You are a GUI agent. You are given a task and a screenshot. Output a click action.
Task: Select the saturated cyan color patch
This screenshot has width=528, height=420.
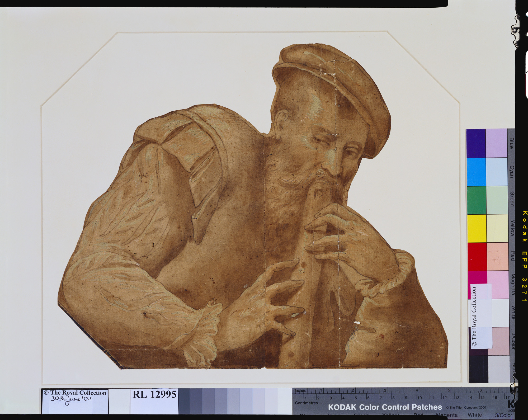coord(476,172)
